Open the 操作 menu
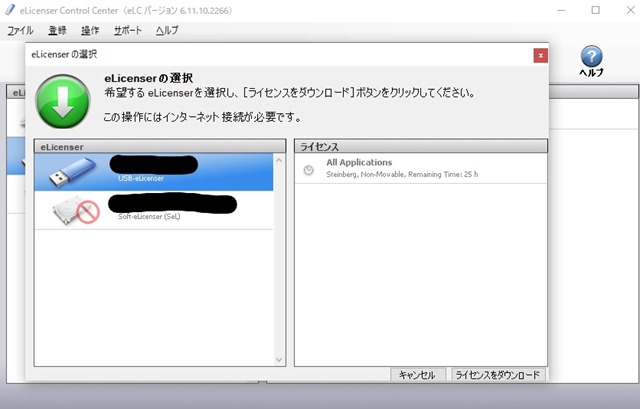Viewport: 640px width, 409px height. point(89,31)
